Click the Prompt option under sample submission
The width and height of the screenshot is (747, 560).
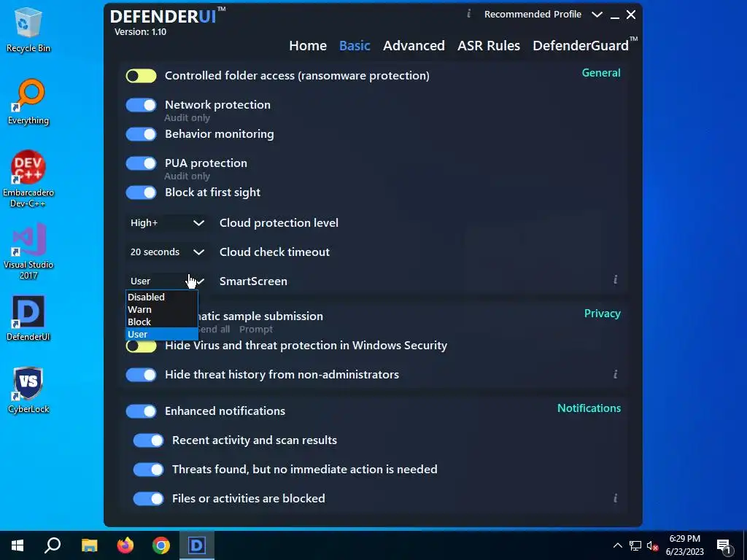(x=256, y=329)
